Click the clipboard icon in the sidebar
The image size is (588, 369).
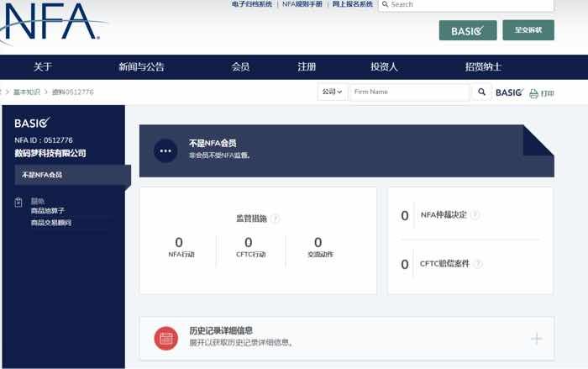[x=18, y=203]
